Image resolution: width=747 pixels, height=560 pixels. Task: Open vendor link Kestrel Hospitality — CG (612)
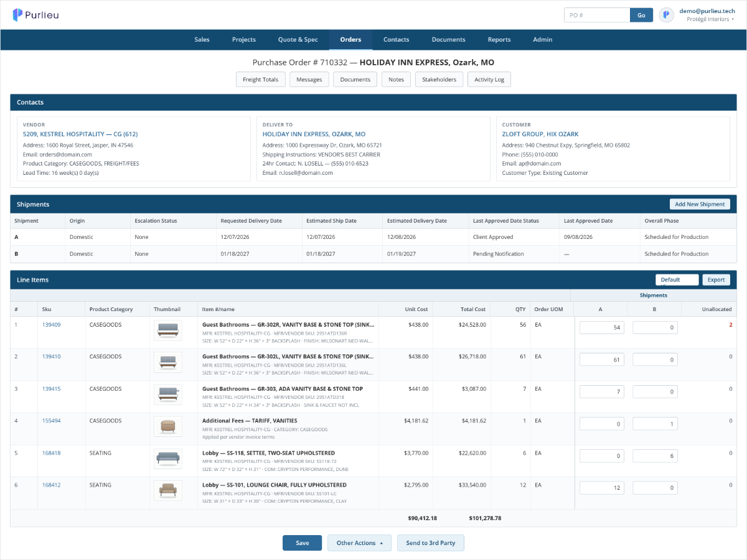[80, 134]
